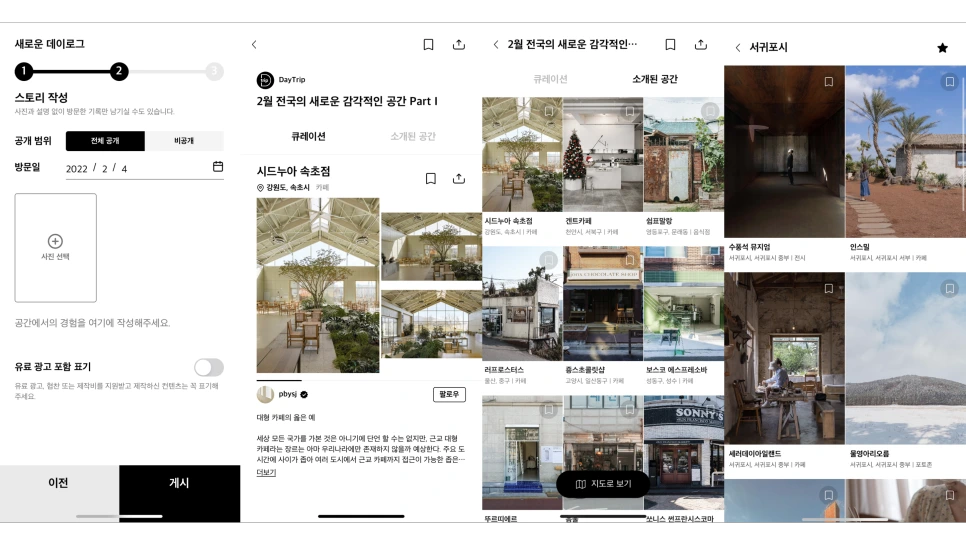Click the plus icon to add a photo
Screen dimensions: 966x543
point(55,241)
